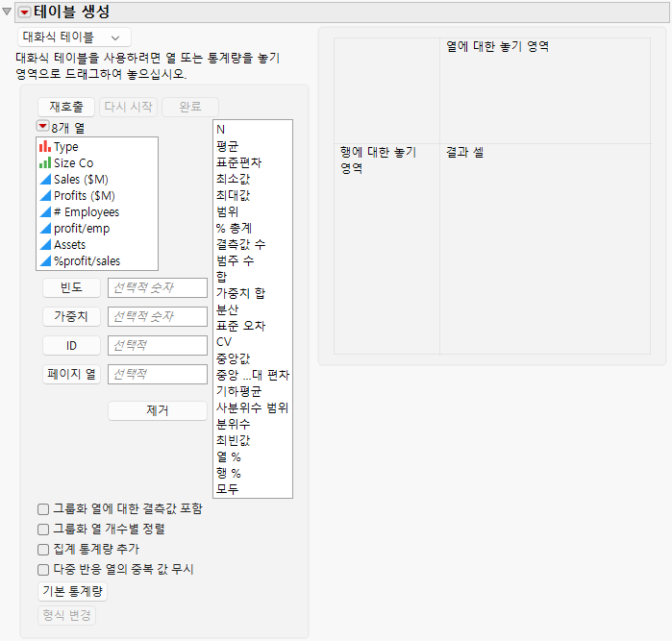The height and width of the screenshot is (641, 672).
Task: Select the CV statistic
Action: 253,342
